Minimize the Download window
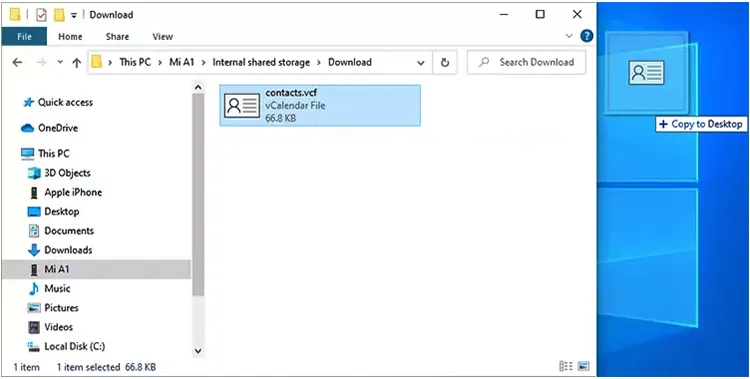Viewport: 750px width, 379px height. pos(504,14)
